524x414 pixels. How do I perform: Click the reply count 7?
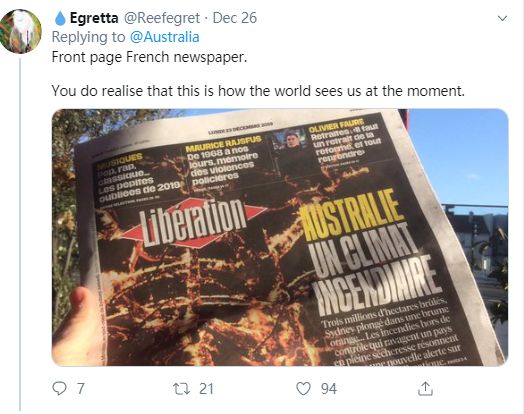(81, 389)
